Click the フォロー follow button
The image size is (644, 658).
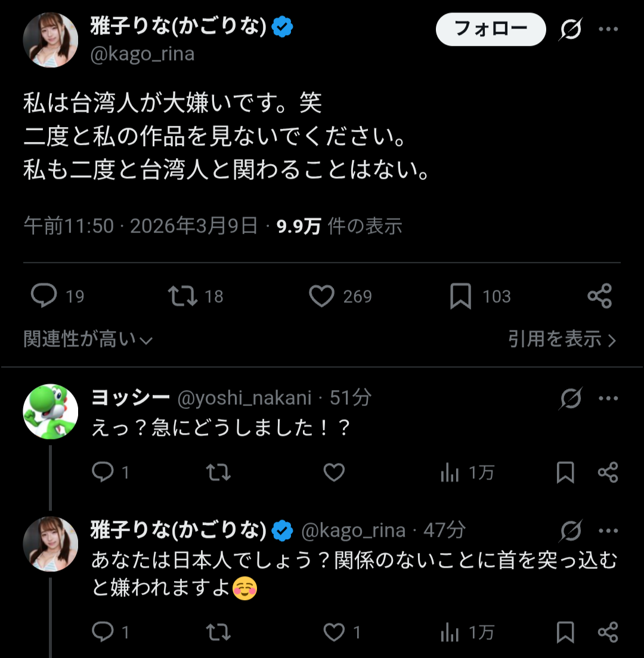click(491, 29)
